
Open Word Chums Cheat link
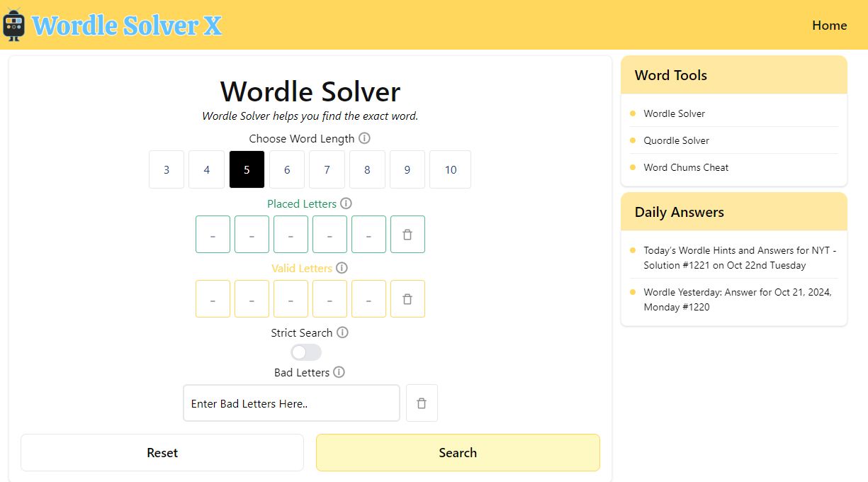(x=685, y=167)
